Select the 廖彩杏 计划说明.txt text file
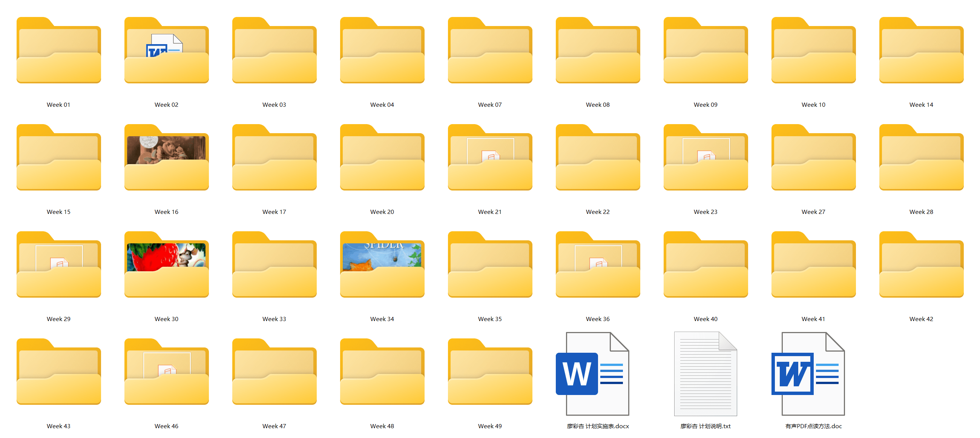 (x=705, y=374)
